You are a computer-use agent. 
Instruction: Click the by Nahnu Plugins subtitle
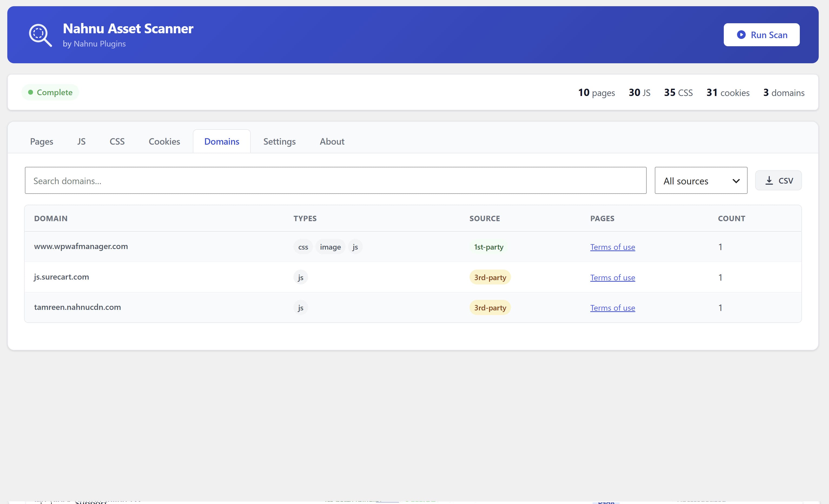[x=94, y=44]
